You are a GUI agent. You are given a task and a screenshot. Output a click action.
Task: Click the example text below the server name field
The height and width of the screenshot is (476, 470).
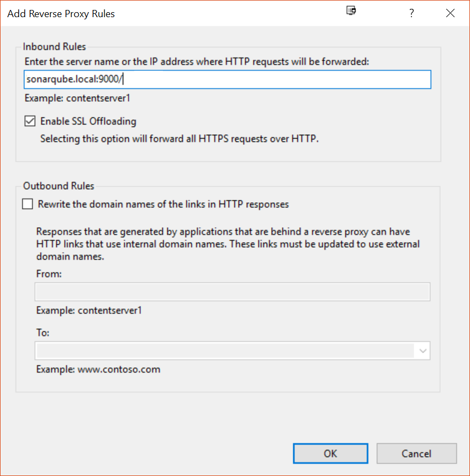[x=77, y=98]
